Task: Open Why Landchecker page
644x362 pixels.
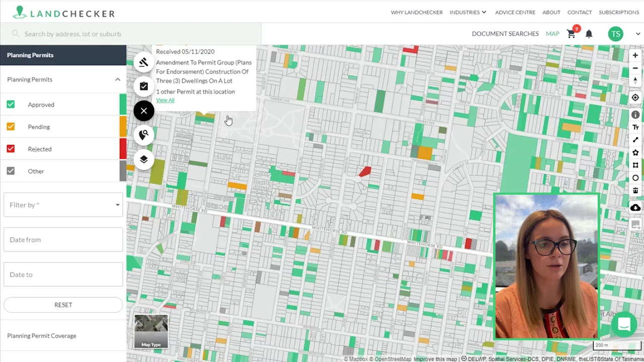Action: [x=417, y=12]
